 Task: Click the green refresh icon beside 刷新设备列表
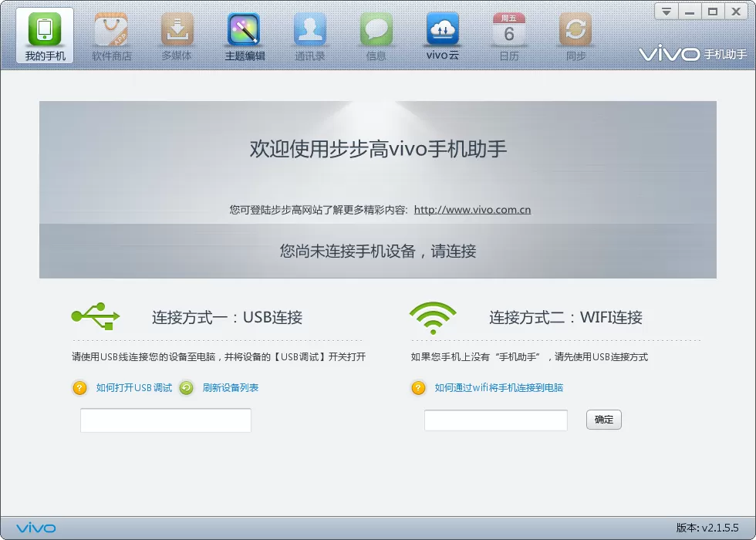coord(186,387)
